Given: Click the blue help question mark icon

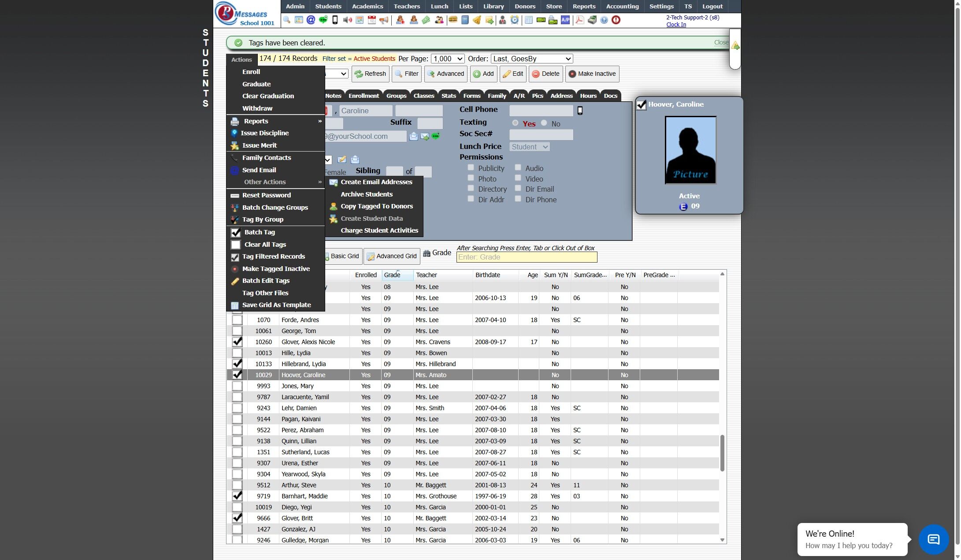Looking at the screenshot, I should [604, 20].
